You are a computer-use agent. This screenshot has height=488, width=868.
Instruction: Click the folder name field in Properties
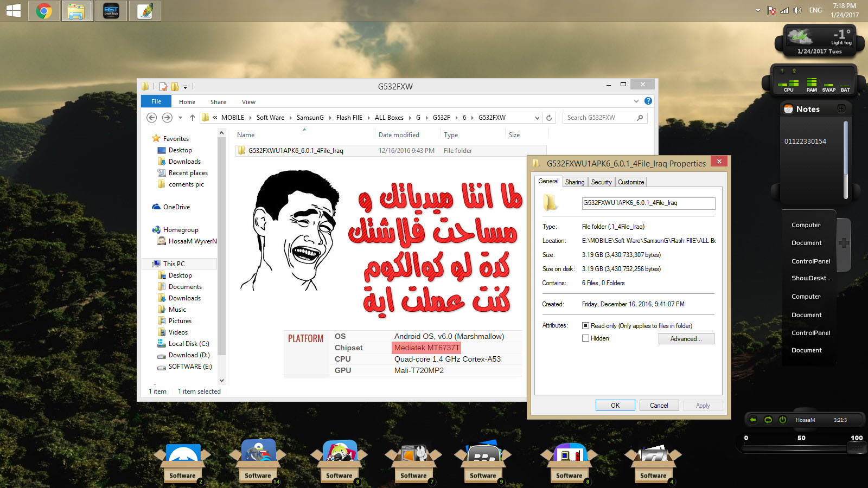(x=648, y=203)
